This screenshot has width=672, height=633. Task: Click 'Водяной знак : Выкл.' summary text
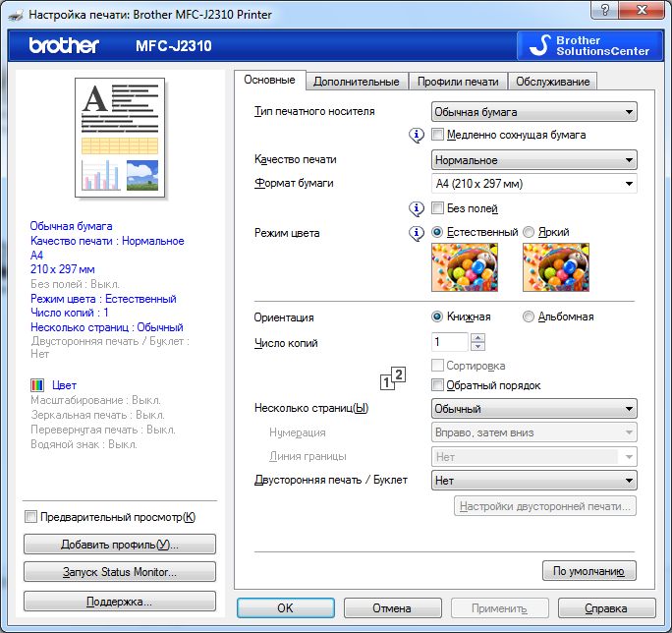tap(84, 444)
